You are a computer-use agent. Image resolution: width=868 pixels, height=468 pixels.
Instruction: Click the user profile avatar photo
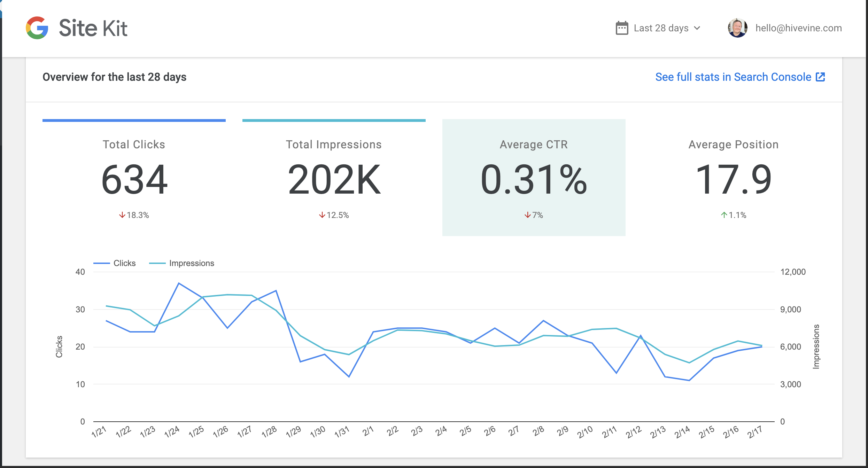pyautogui.click(x=737, y=28)
